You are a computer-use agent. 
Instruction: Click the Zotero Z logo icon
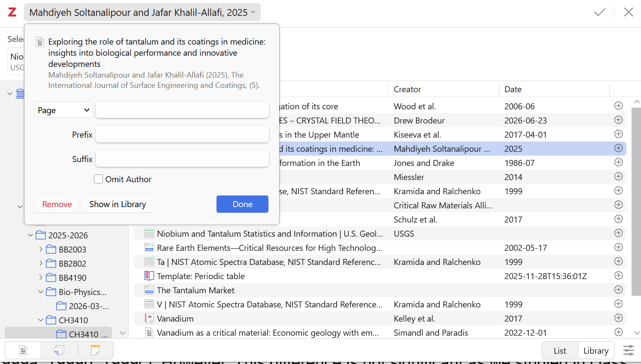[x=12, y=12]
